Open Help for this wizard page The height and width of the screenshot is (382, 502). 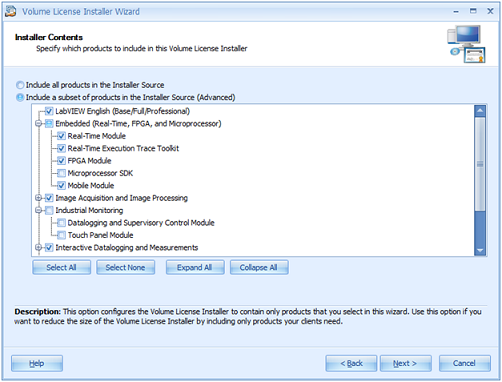(x=37, y=363)
